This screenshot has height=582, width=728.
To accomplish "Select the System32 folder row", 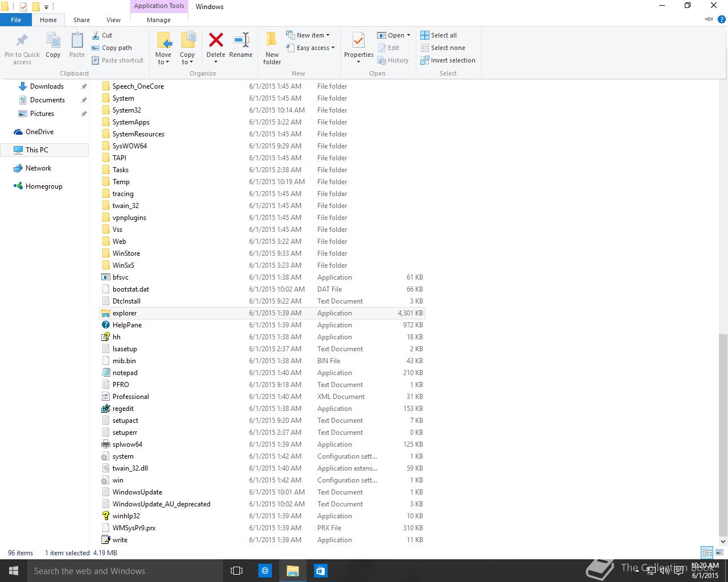I will tap(262, 110).
